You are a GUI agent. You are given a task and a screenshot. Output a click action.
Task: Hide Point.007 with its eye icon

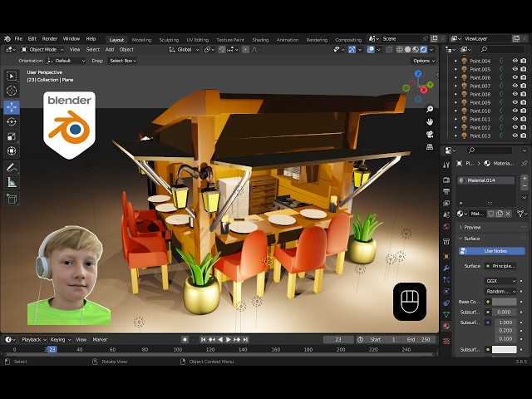[x=515, y=86]
